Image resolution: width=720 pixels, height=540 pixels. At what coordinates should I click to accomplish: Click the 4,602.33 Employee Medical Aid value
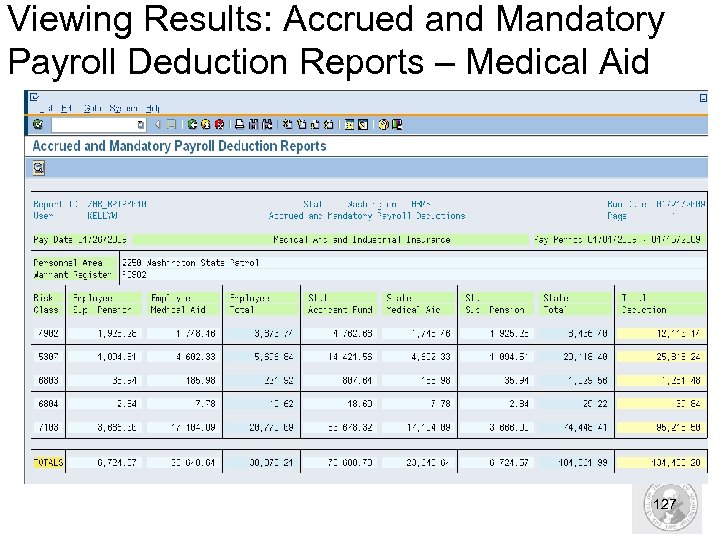(x=196, y=356)
